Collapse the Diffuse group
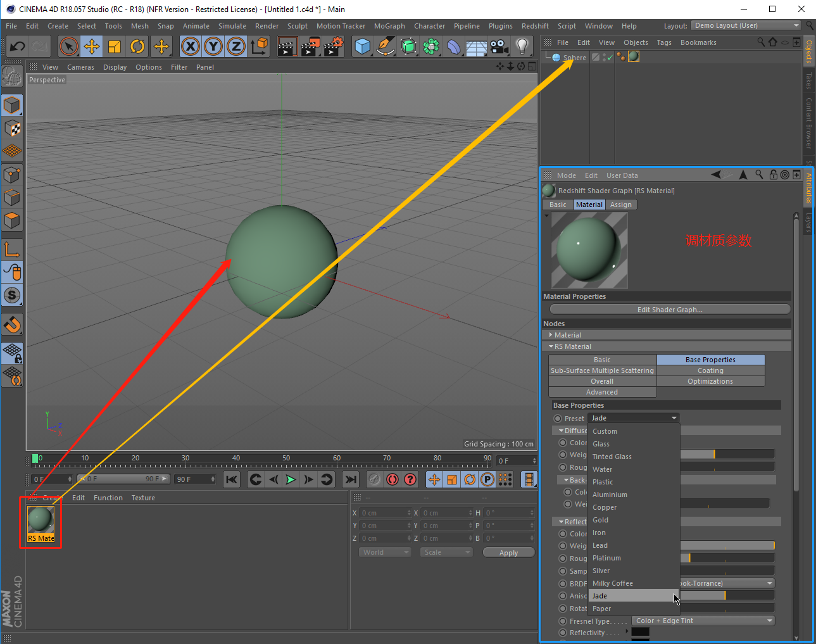 point(561,431)
